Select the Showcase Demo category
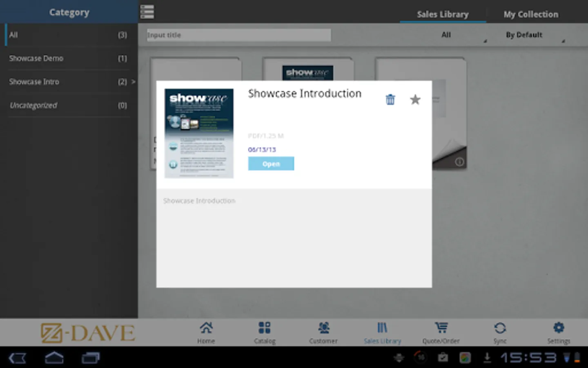The width and height of the screenshot is (588, 368). (68, 58)
